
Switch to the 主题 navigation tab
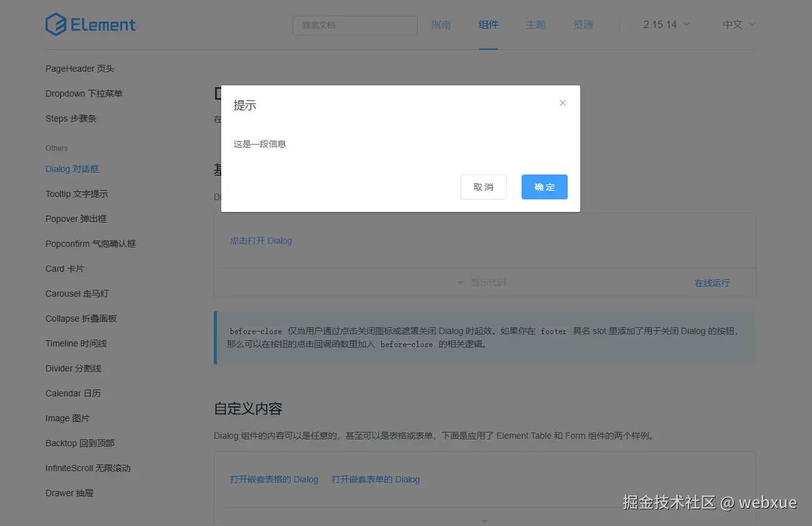[535, 24]
